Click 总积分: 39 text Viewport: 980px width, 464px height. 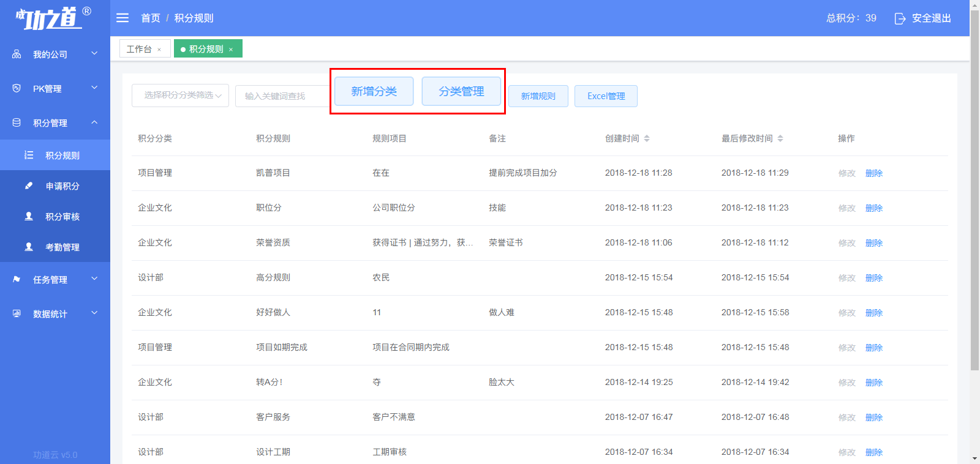tap(851, 18)
